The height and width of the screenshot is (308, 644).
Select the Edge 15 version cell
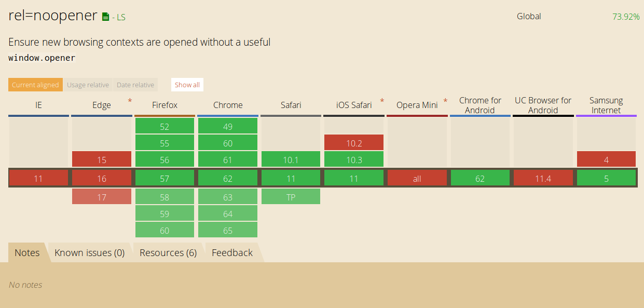pos(102,159)
